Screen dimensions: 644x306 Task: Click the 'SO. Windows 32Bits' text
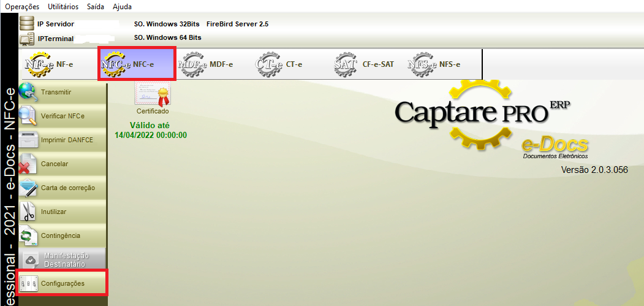[167, 25]
